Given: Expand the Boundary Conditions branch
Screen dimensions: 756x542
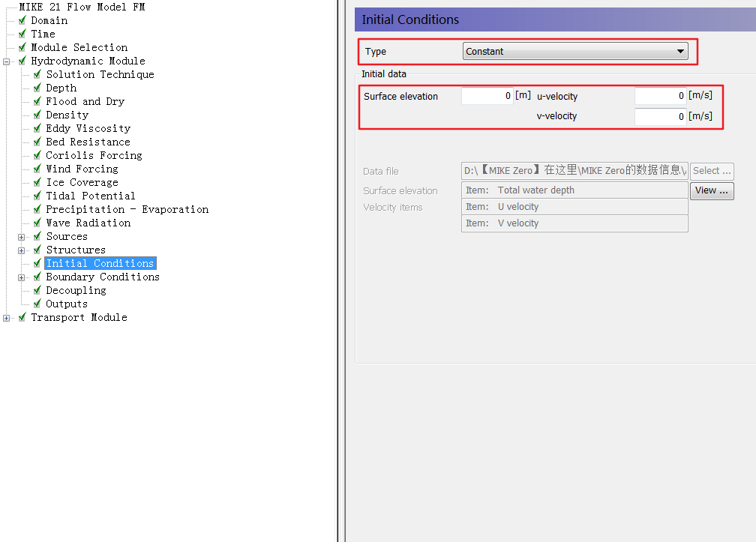Looking at the screenshot, I should tap(21, 277).
